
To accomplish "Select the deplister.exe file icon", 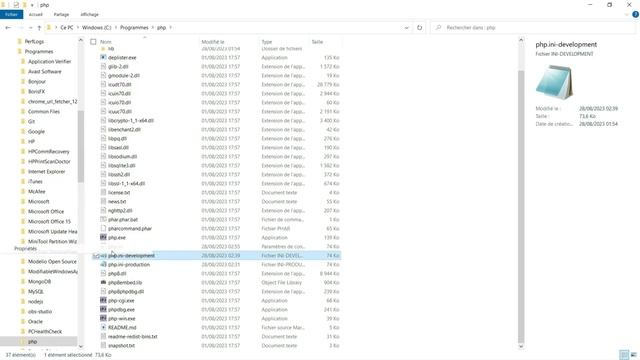I will [103, 58].
